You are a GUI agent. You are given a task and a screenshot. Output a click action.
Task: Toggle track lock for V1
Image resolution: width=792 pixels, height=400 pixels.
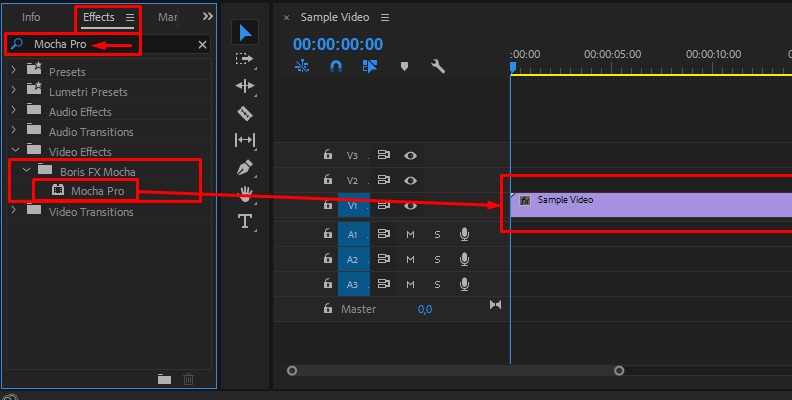tap(328, 205)
